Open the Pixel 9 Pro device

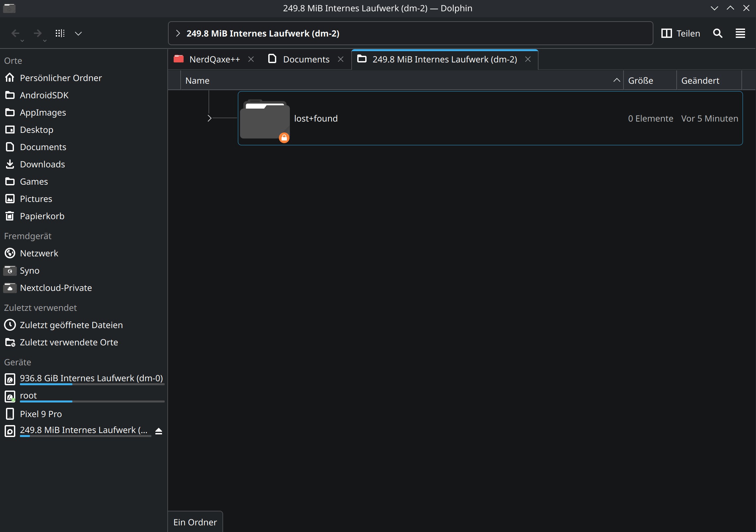click(x=41, y=414)
